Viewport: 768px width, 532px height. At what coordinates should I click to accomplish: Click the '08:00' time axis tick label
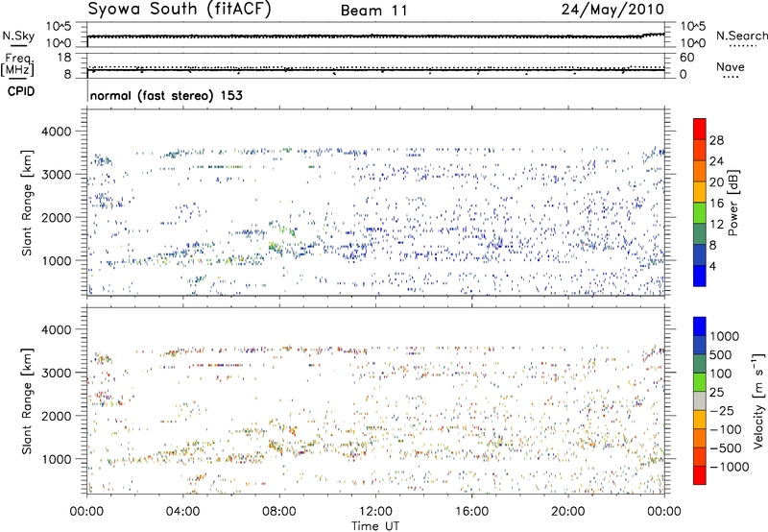tap(279, 512)
